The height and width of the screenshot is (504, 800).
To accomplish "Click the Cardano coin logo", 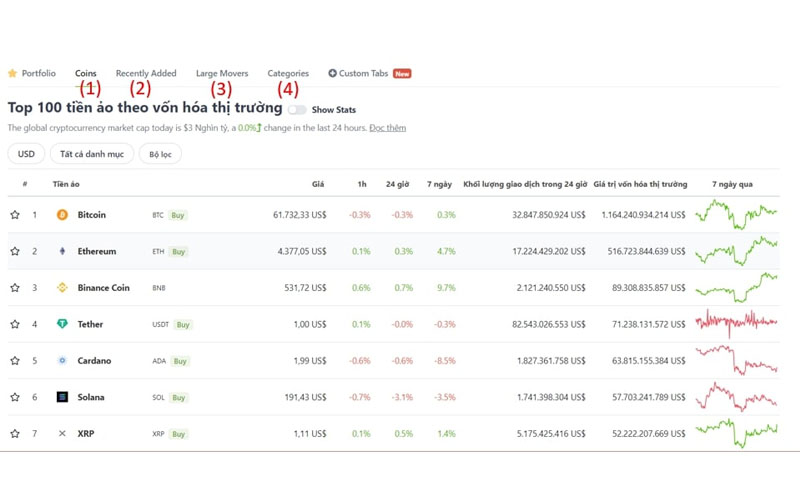I will [62, 361].
